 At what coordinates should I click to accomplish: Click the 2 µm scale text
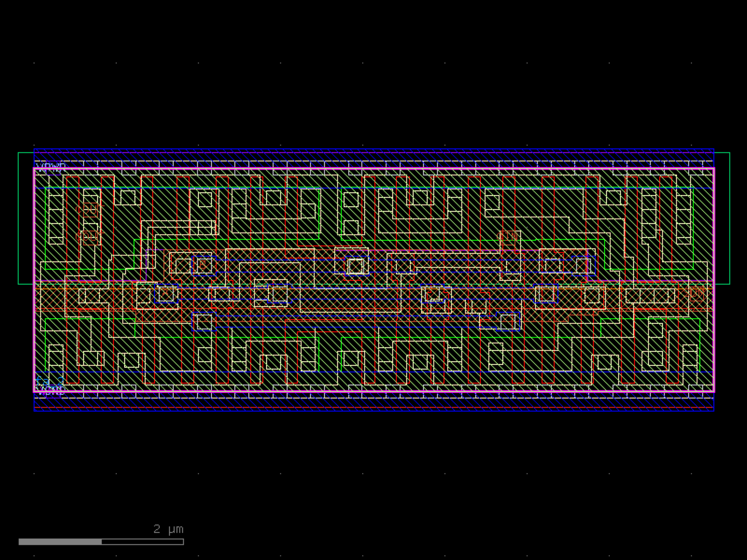coord(168,529)
